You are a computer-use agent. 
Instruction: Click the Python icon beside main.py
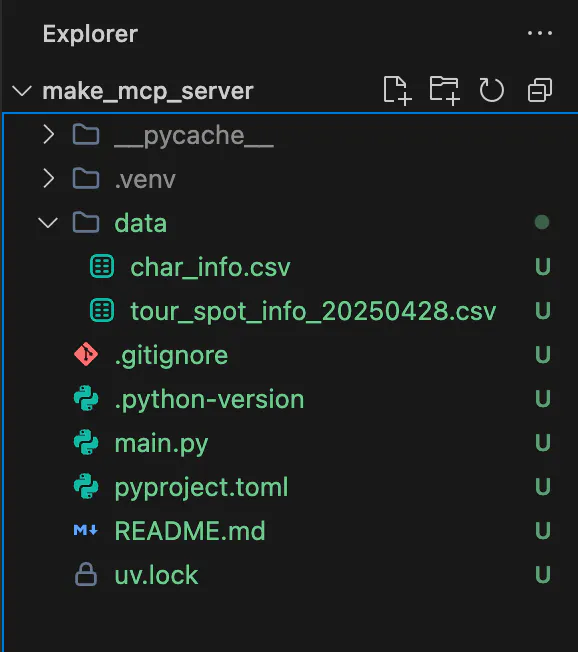(86, 442)
